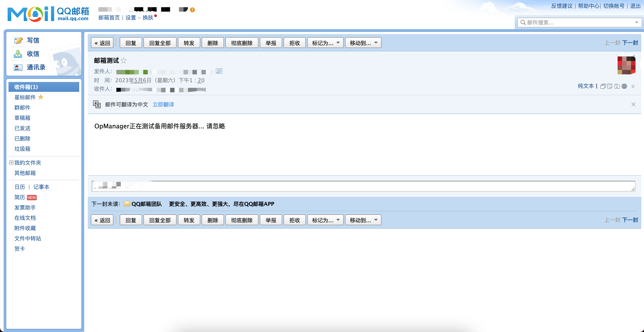This screenshot has height=332, width=644.
Task: Click bottom 下一封 link
Action: tap(630, 220)
